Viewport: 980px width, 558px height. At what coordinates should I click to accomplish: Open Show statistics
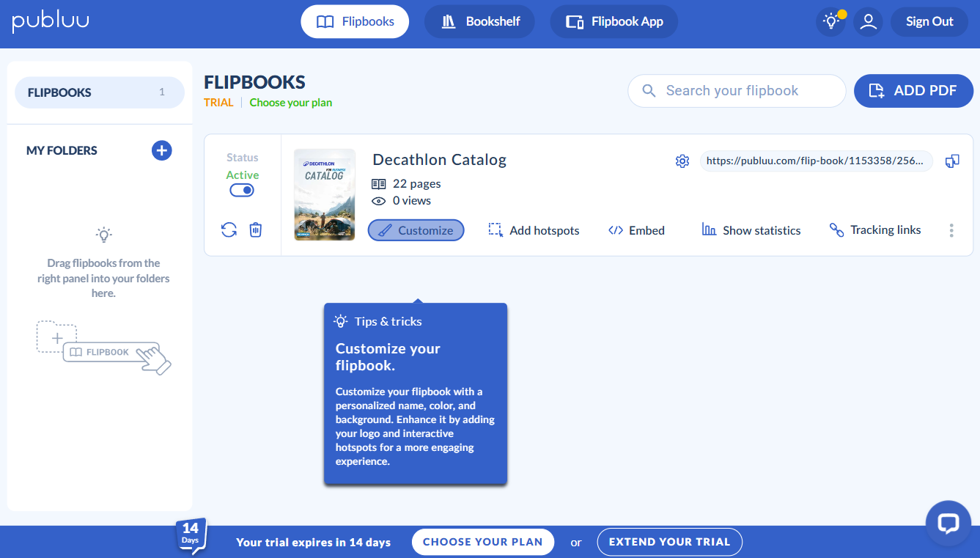[x=751, y=230]
